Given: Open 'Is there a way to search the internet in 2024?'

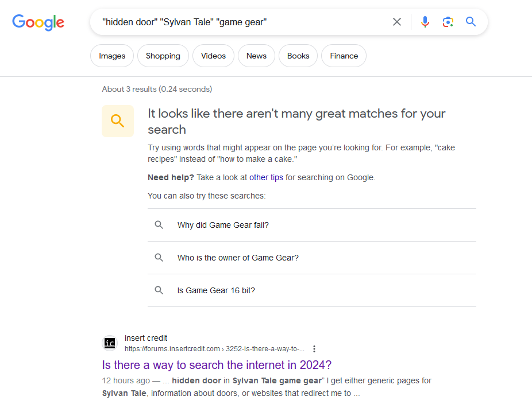Looking at the screenshot, I should 217,365.
